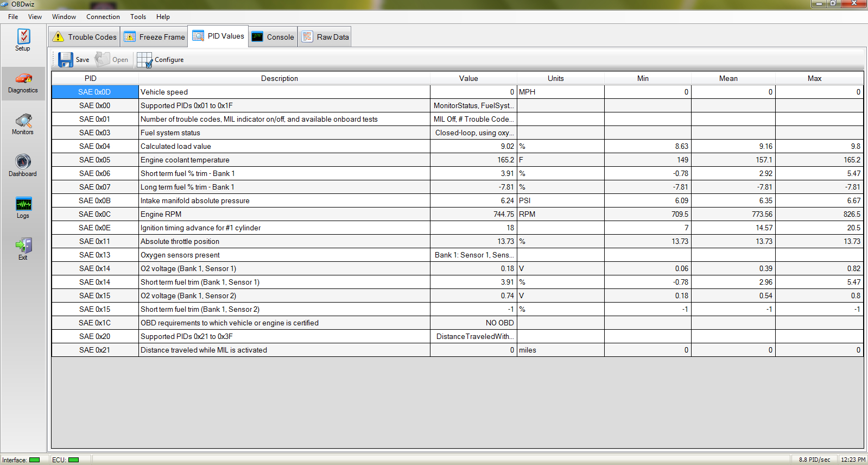
Task: Switch to the Freeze Frame tab
Action: 155,37
